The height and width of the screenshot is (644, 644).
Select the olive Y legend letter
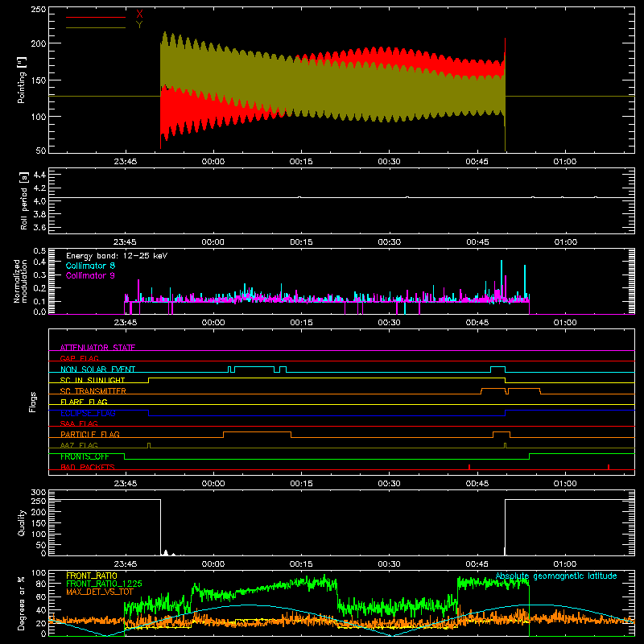(x=139, y=25)
